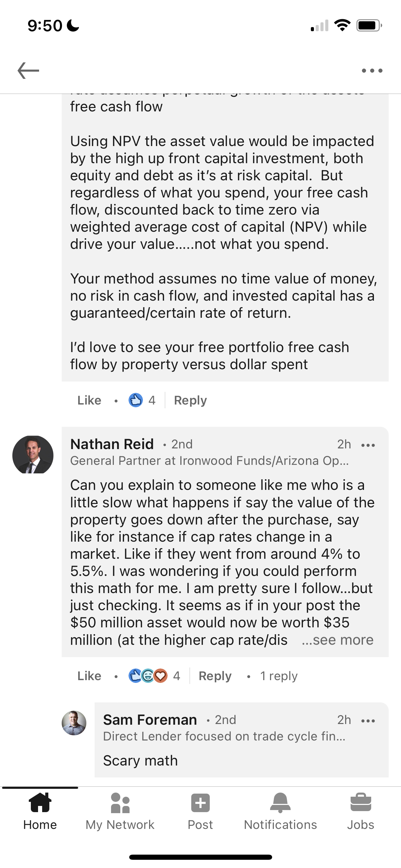Reply to the NPV free cash flow comment
This screenshot has height=868, width=401.
click(190, 400)
